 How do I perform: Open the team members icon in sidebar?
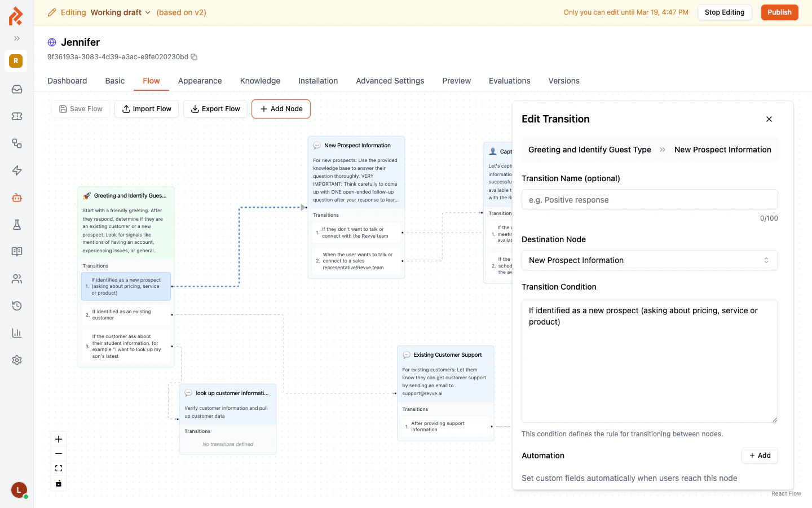pyautogui.click(x=16, y=278)
